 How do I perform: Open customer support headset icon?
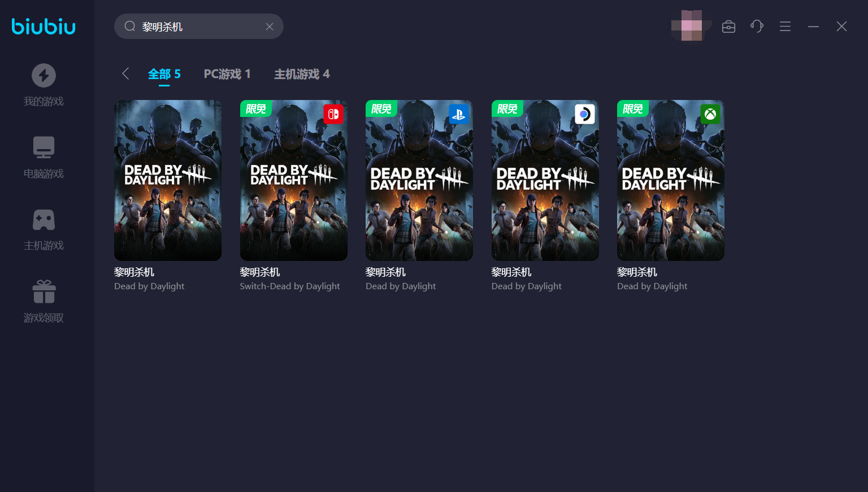pos(757,27)
